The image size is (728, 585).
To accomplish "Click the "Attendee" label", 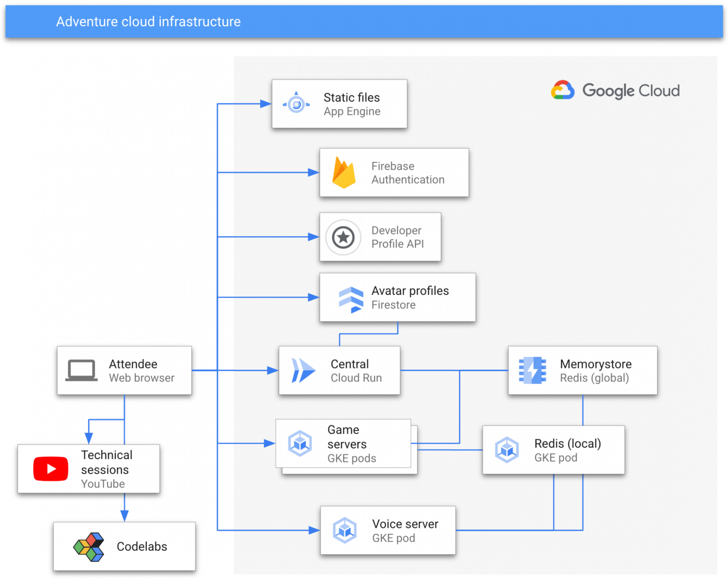I will point(133,364).
